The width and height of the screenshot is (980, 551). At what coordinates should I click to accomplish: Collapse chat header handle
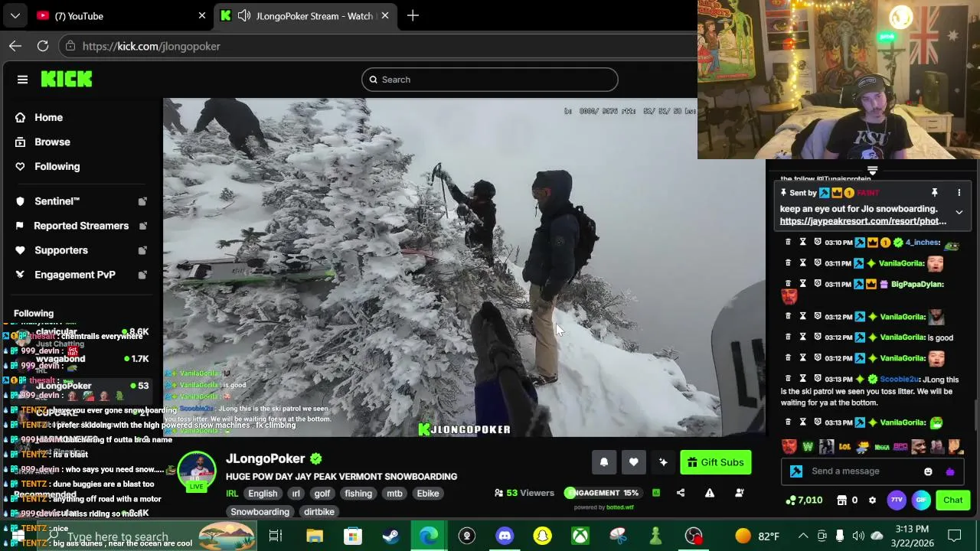(872, 171)
